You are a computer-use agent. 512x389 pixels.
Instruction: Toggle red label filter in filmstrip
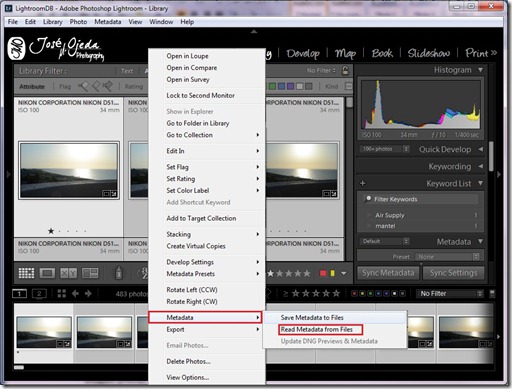tap(354, 294)
